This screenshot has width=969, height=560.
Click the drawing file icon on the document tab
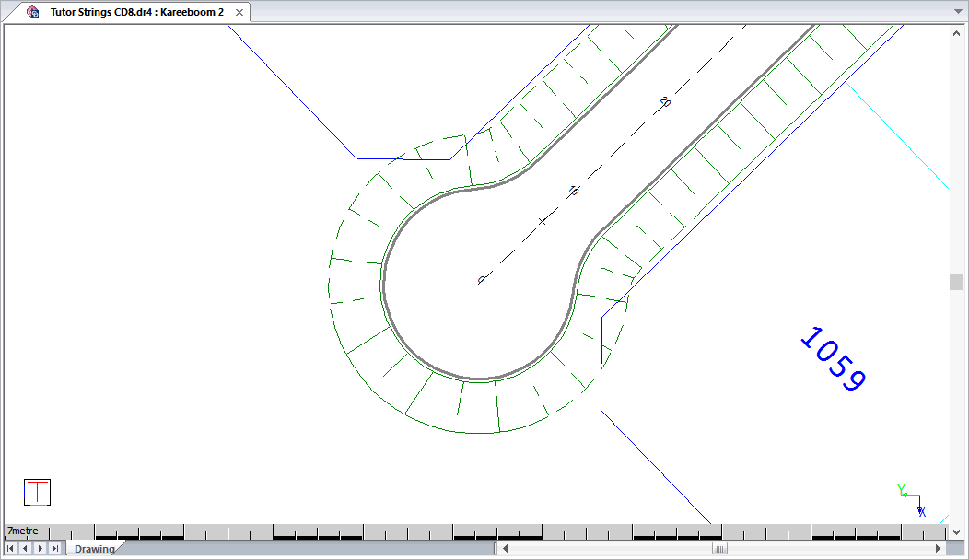[33, 12]
